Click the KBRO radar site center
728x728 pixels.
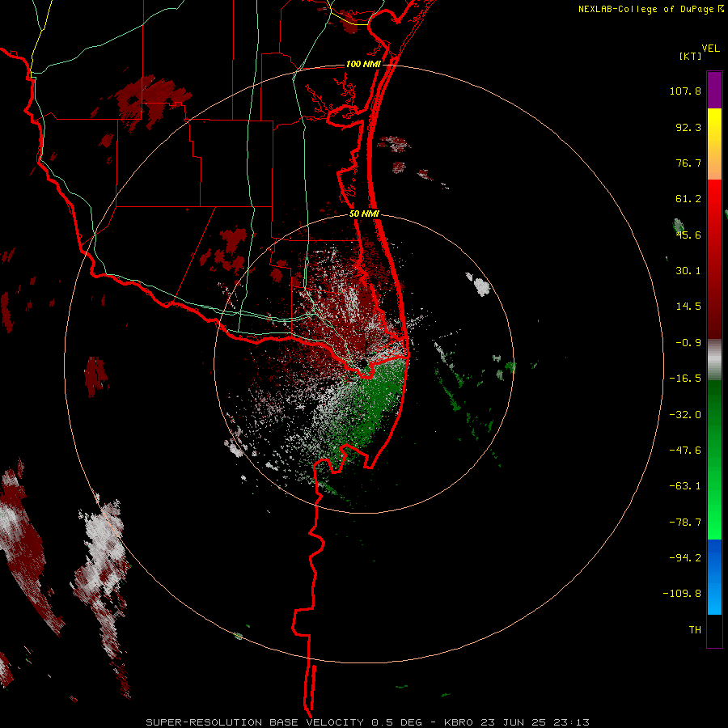[x=363, y=363]
